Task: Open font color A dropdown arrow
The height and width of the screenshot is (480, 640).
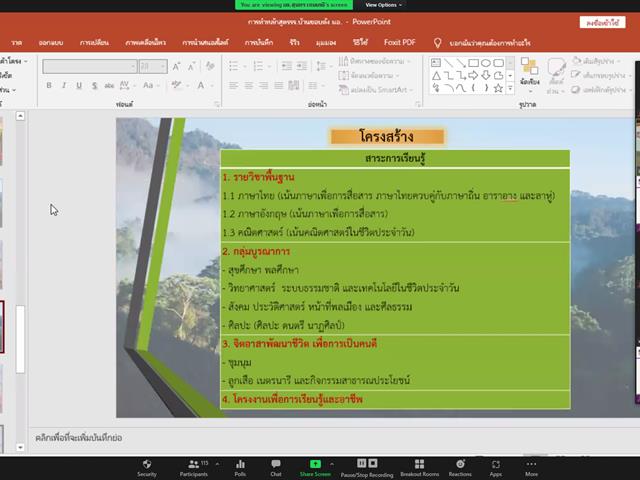Action: tap(212, 86)
